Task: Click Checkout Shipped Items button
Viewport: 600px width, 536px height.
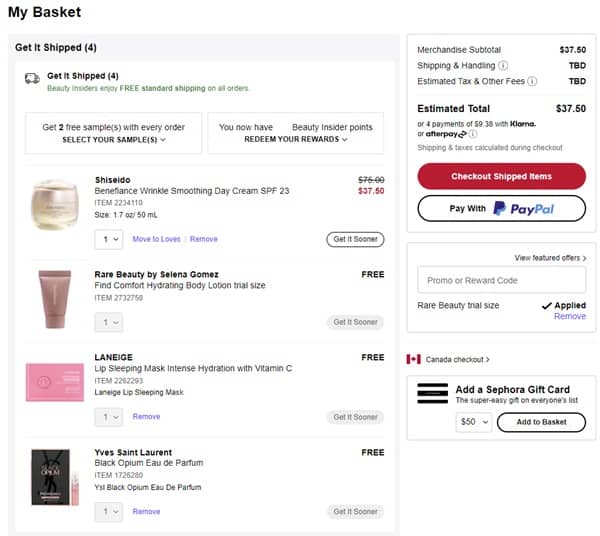Action: [501, 176]
